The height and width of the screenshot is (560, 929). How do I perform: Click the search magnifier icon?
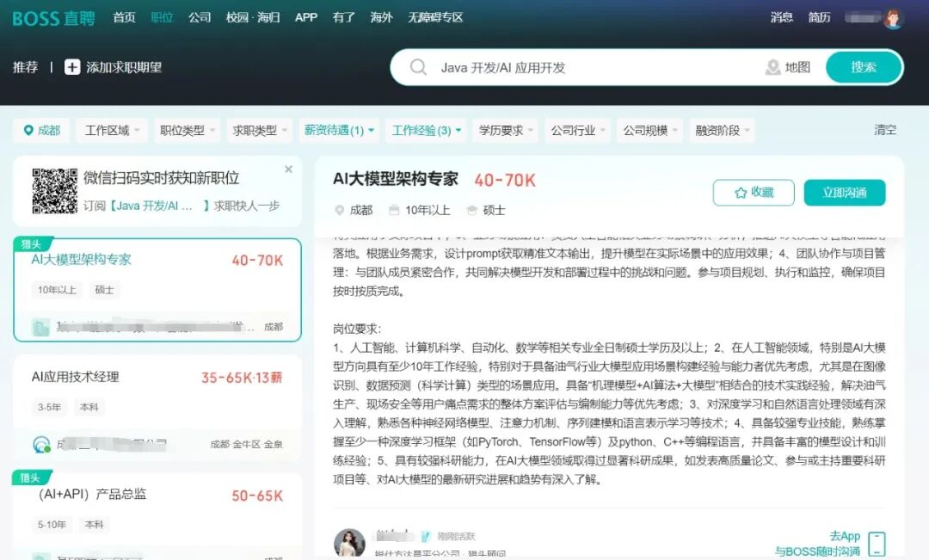point(418,67)
